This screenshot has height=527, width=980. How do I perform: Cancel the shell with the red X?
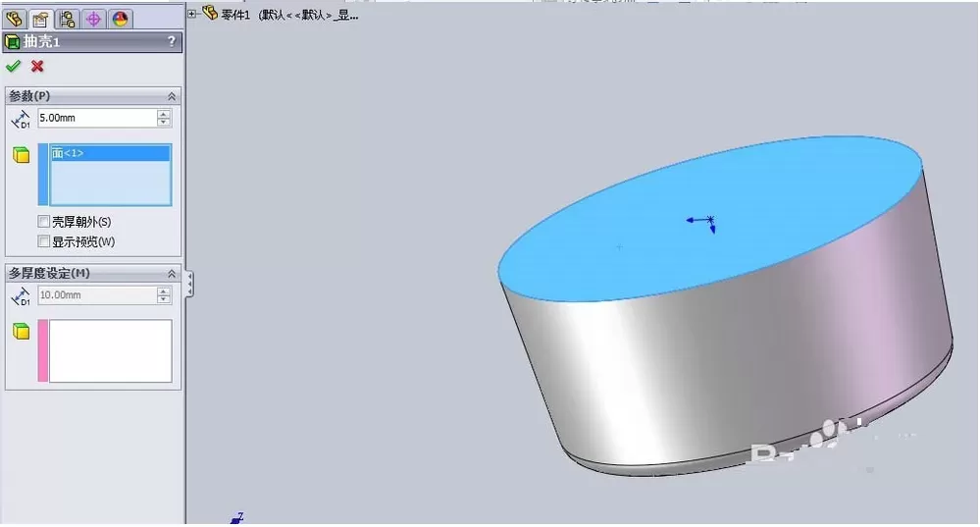[37, 67]
